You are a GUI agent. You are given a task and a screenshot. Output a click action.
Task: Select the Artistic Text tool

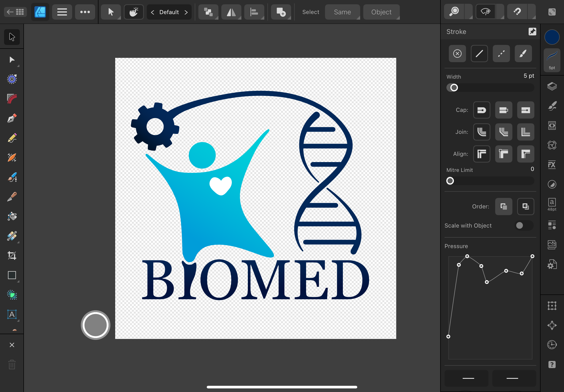12,314
